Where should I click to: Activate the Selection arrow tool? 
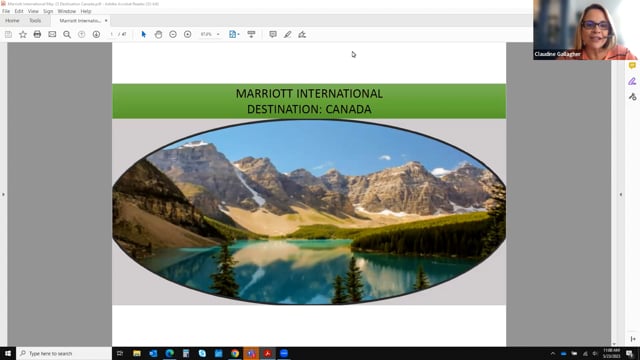click(x=143, y=34)
